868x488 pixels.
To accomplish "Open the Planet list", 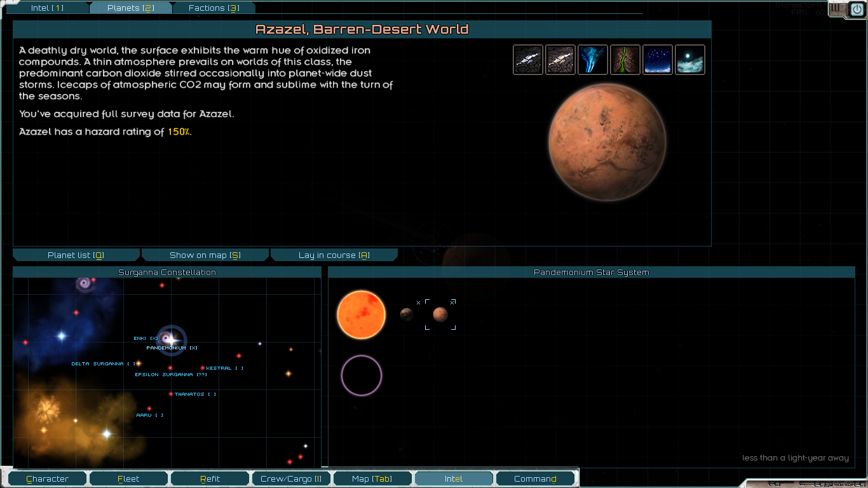I will (x=76, y=255).
